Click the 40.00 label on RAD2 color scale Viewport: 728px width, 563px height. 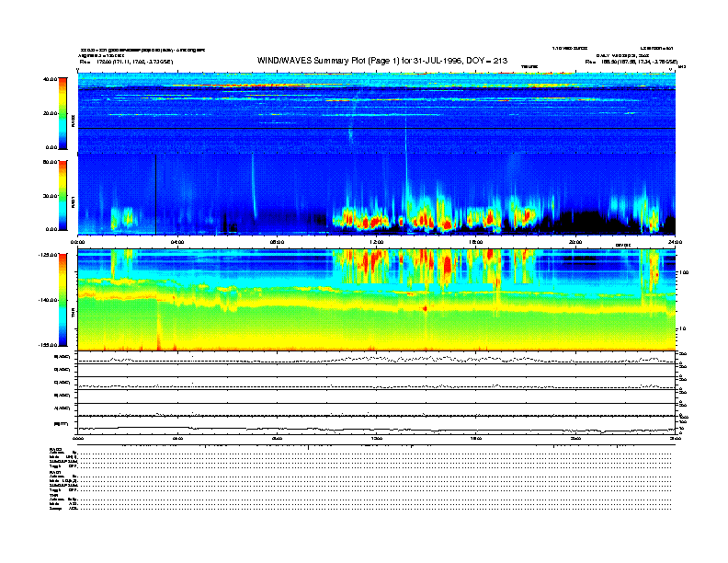(50, 79)
